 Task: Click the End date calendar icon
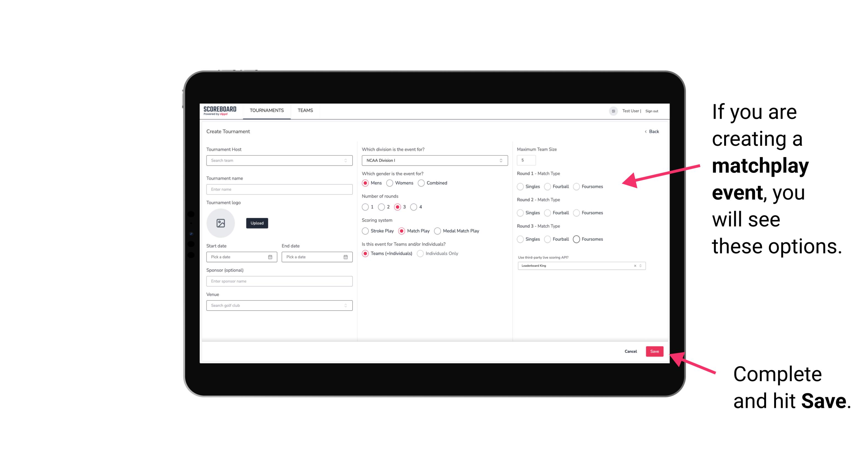345,257
